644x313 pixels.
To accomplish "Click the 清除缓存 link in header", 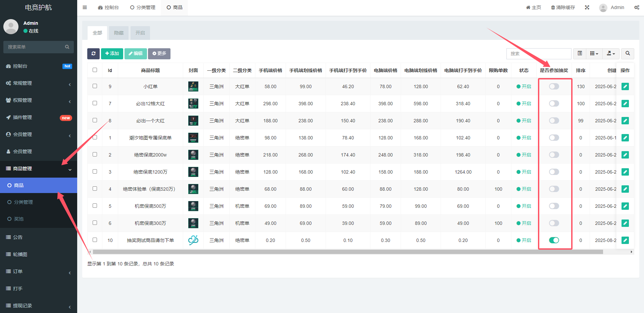I will tap(563, 7).
